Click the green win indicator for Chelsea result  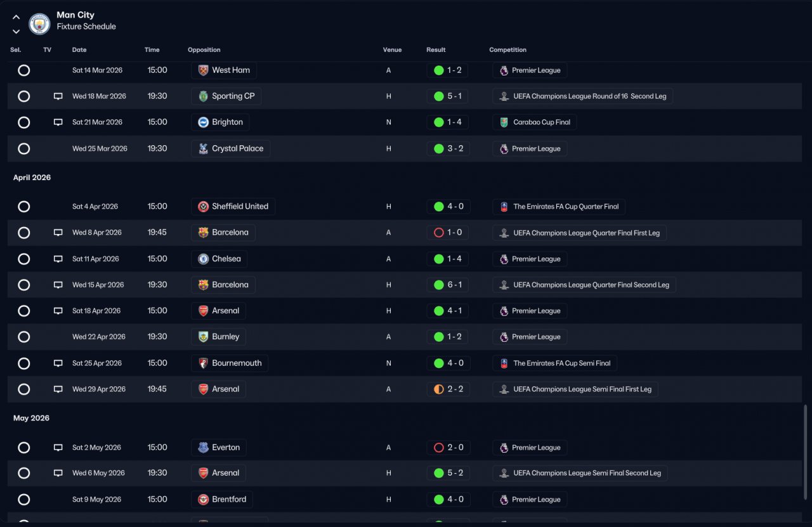tap(438, 259)
